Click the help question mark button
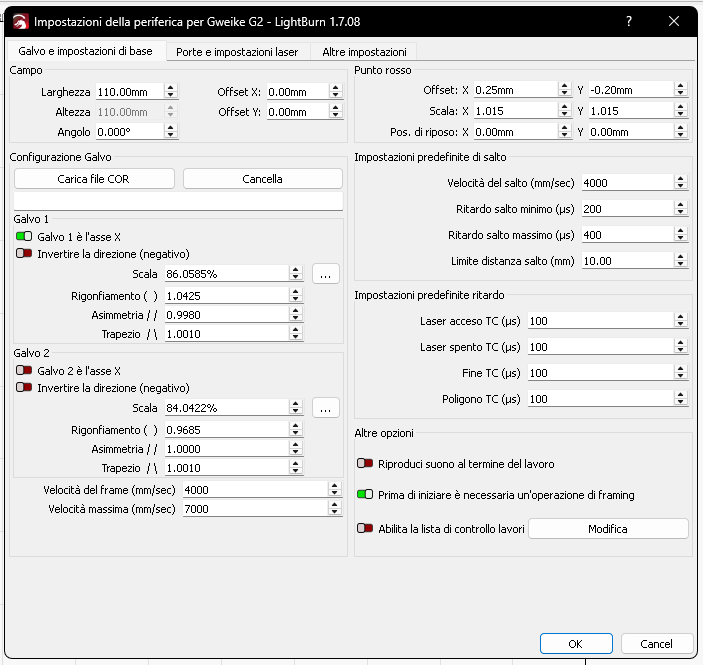 [x=628, y=21]
